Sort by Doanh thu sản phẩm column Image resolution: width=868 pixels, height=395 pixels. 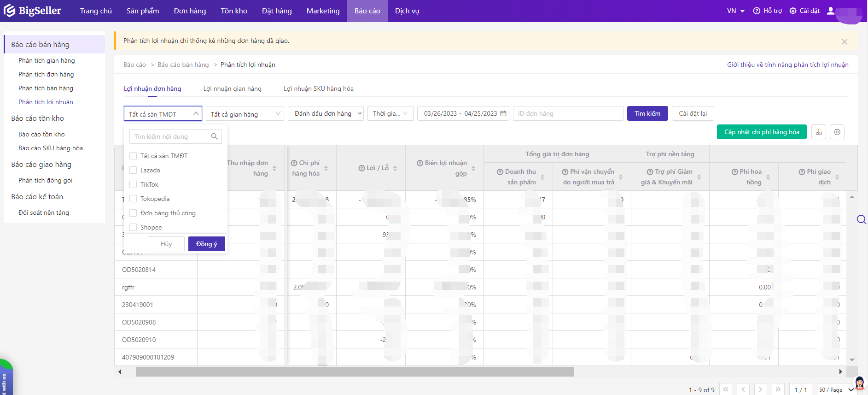pyautogui.click(x=542, y=177)
